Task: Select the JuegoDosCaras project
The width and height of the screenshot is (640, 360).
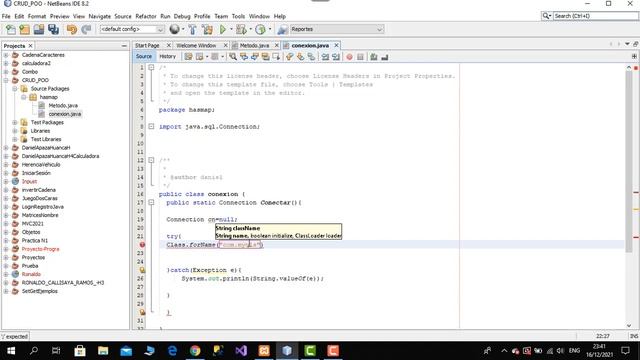Action: click(40, 198)
